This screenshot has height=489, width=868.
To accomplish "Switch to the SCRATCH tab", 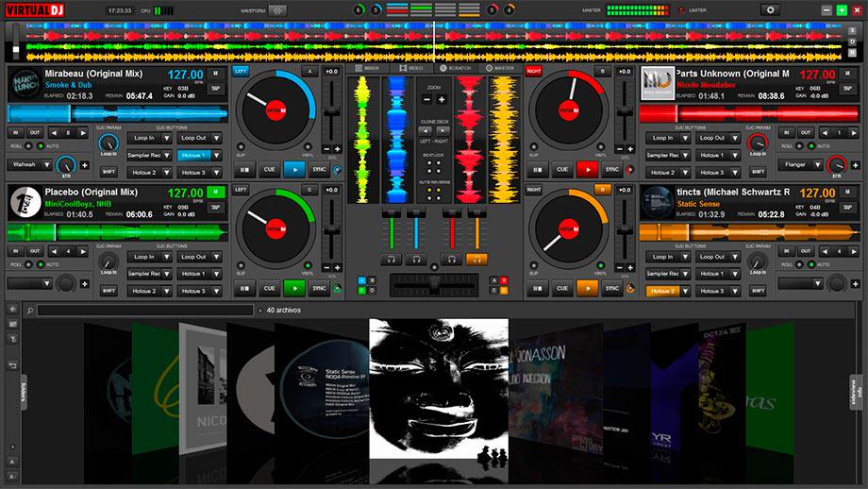I will click(x=455, y=68).
